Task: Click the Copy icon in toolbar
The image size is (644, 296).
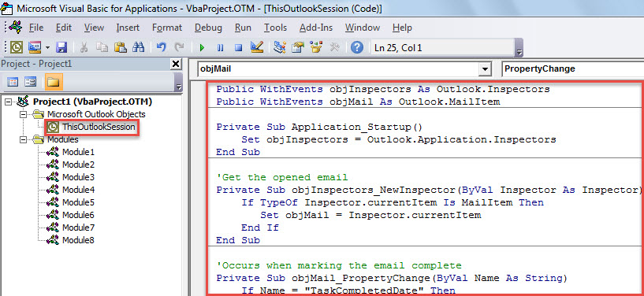Action: pyautogui.click(x=102, y=47)
